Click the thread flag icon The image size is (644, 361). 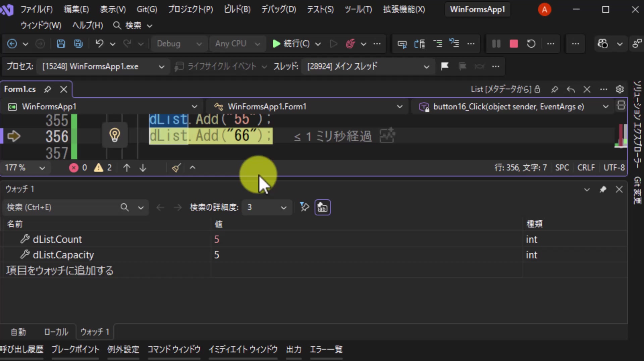coord(445,66)
